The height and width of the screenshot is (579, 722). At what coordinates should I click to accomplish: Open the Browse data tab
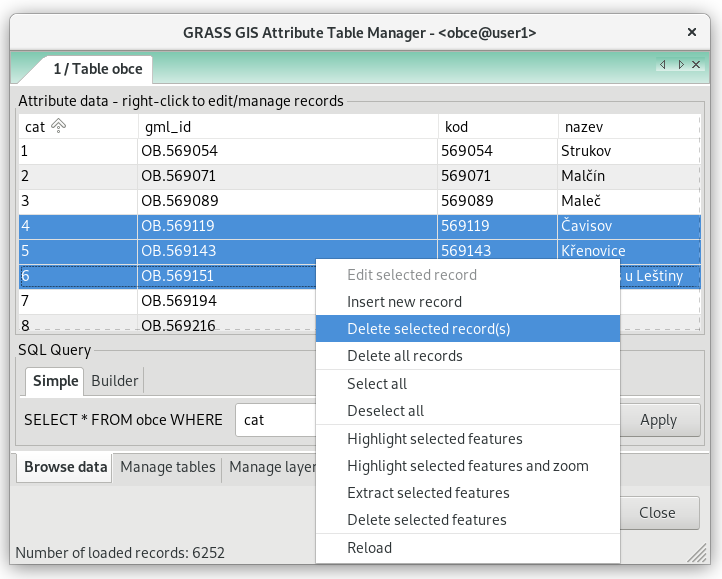click(x=65, y=467)
